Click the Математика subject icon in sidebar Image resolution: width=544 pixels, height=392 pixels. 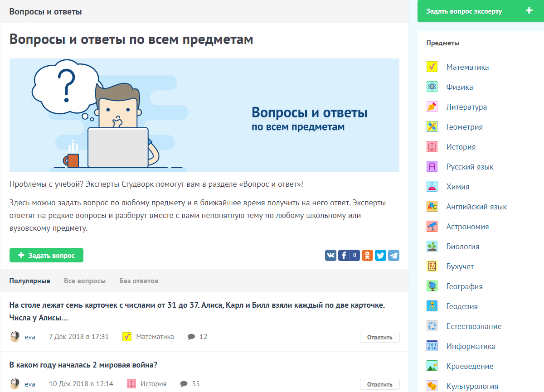[x=432, y=67]
